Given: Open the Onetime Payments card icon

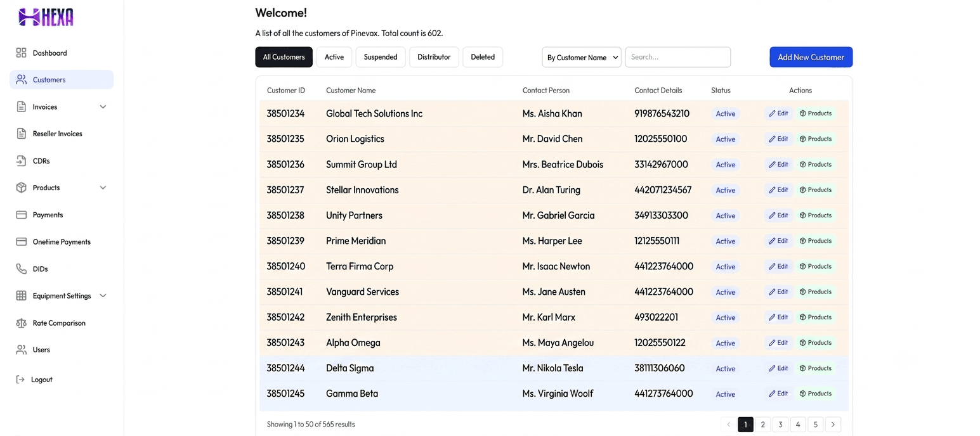Looking at the screenshot, I should [x=22, y=241].
